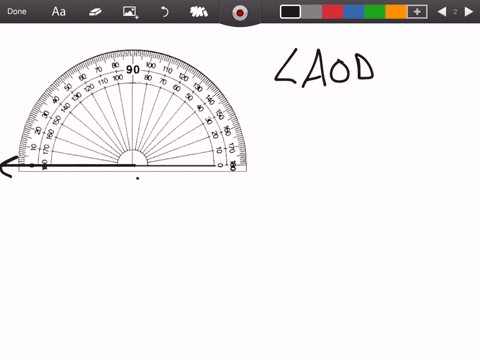Choose the gray color swatch
Screen dimensions: 480x360
point(312,12)
